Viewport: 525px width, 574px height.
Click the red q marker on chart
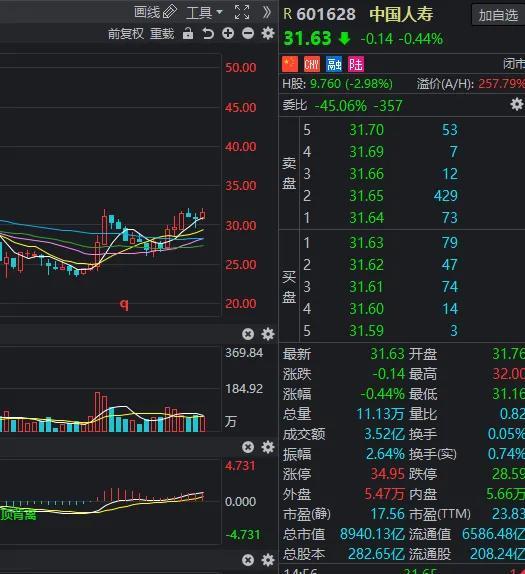(124, 305)
